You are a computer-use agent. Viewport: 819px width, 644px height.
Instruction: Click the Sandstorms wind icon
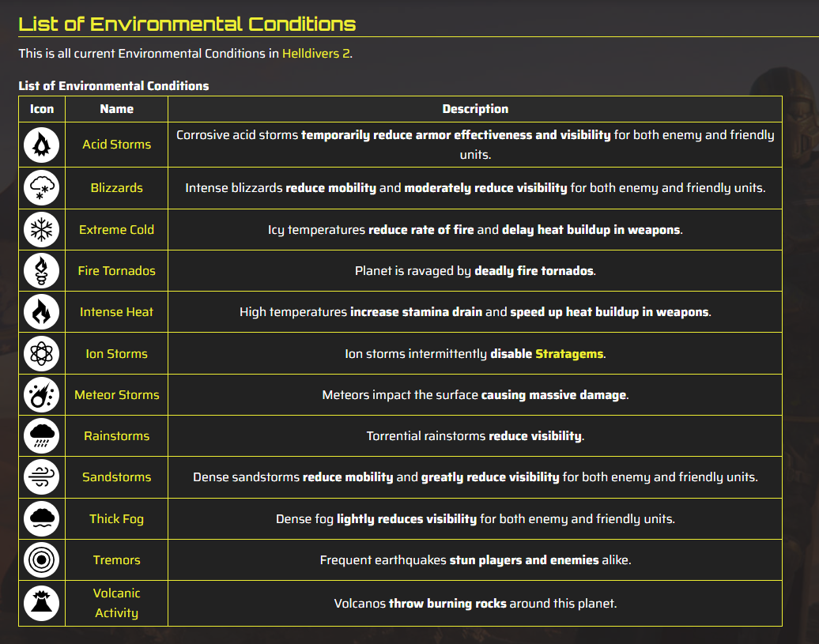pos(41,477)
